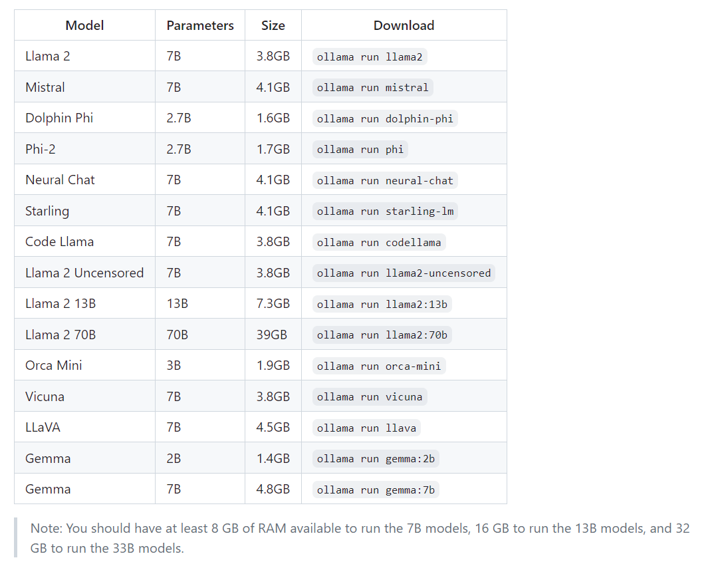Select the 'ollama run gemma:2b' snippet
The height and width of the screenshot is (574, 728).
pyautogui.click(x=376, y=458)
